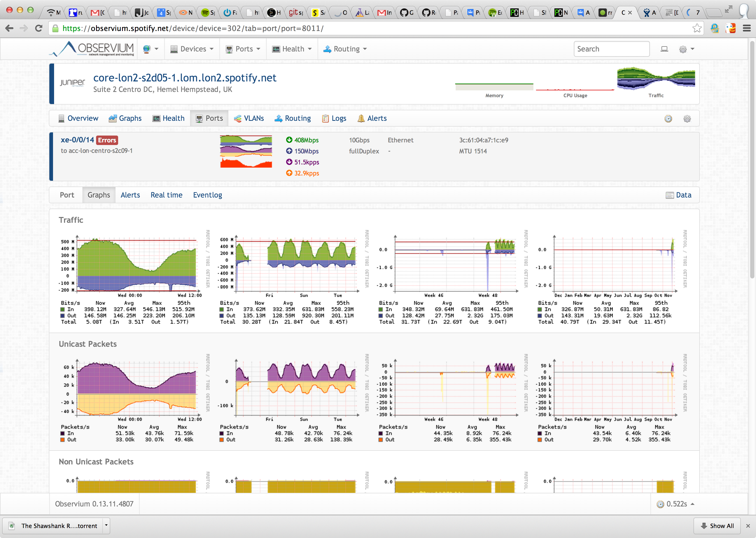
Task: Click the orange 32.9kpps packets icon
Action: point(289,173)
